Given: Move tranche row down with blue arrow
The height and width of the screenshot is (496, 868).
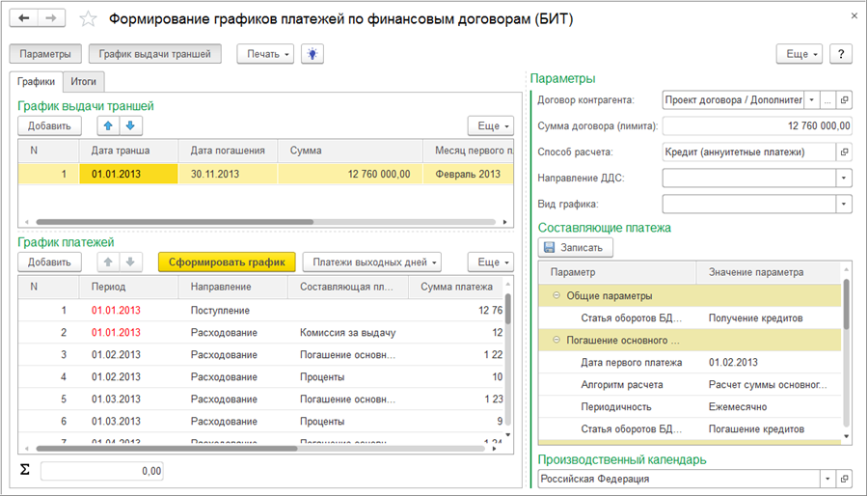Looking at the screenshot, I should (x=131, y=125).
